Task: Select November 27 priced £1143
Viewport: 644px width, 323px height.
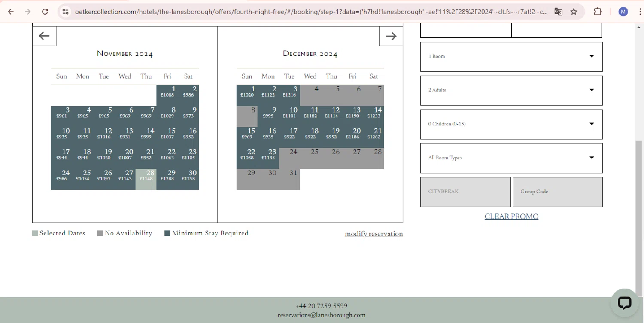Action: 125,180
